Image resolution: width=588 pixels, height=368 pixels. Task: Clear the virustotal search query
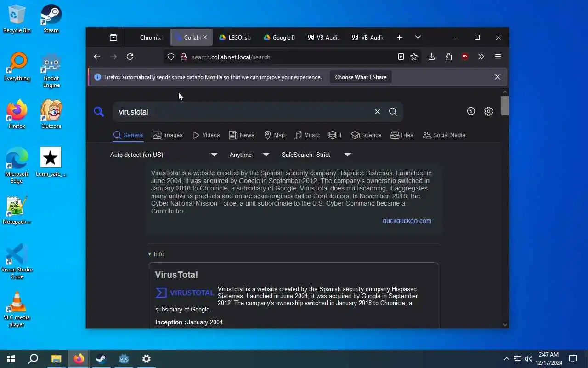coord(377,112)
